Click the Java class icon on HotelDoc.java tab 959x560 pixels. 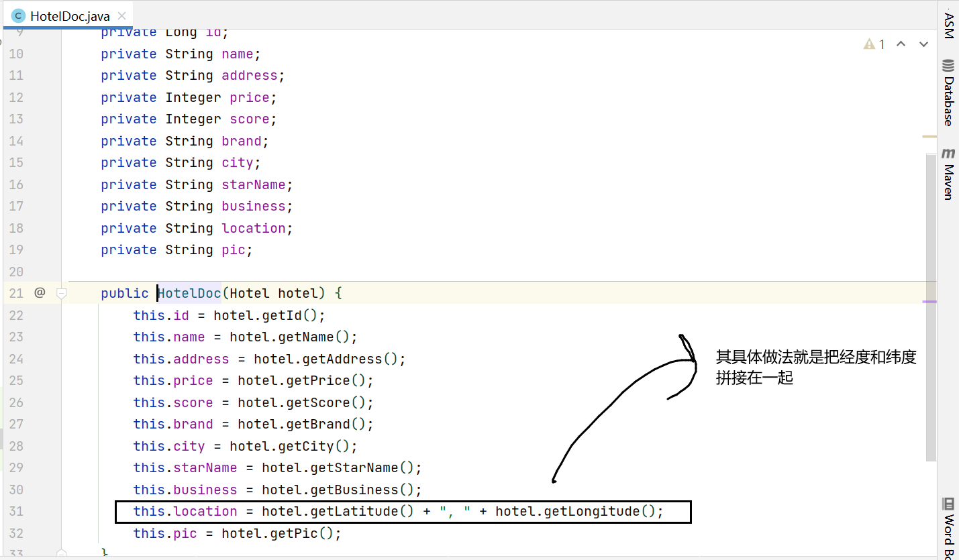click(x=18, y=16)
